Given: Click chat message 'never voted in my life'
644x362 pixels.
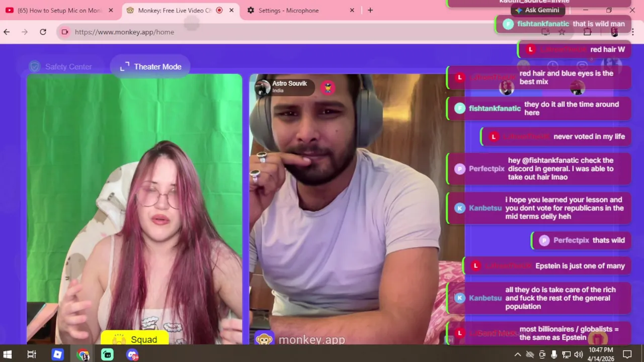Looking at the screenshot, I should click(556, 136).
